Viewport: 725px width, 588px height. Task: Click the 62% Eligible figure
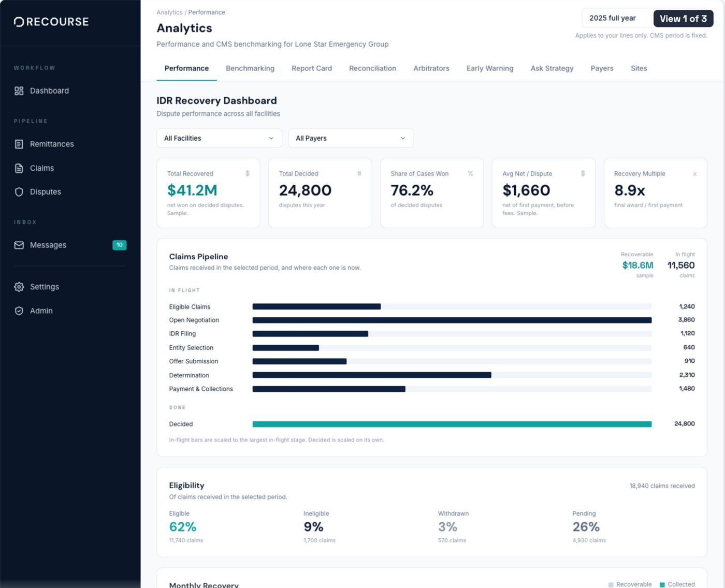pyautogui.click(x=183, y=527)
